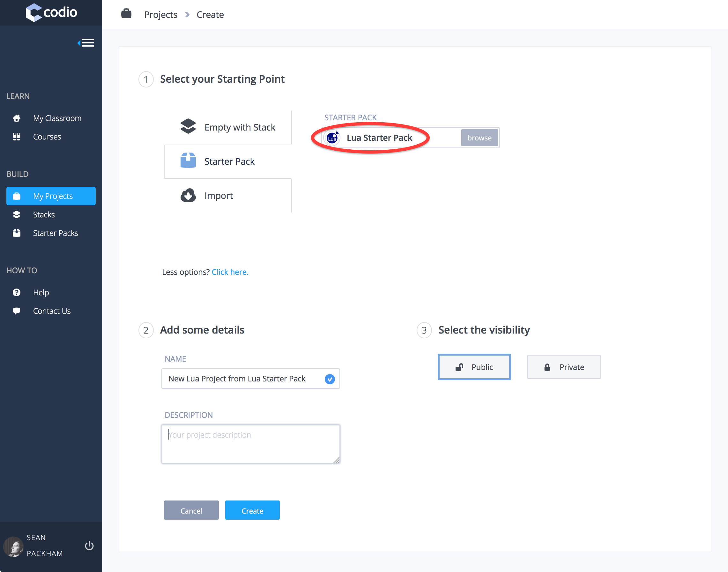The image size is (728, 572).
Task: Open fewer options via Click here link
Action: (x=230, y=272)
